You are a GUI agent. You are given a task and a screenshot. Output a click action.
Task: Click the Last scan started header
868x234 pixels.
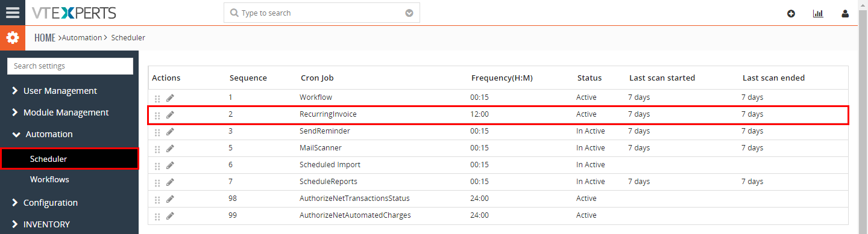pyautogui.click(x=662, y=78)
